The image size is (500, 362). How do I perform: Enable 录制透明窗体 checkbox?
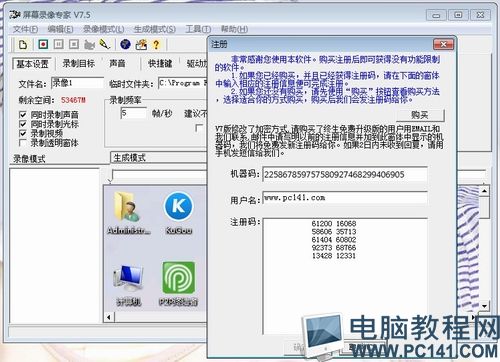23,143
